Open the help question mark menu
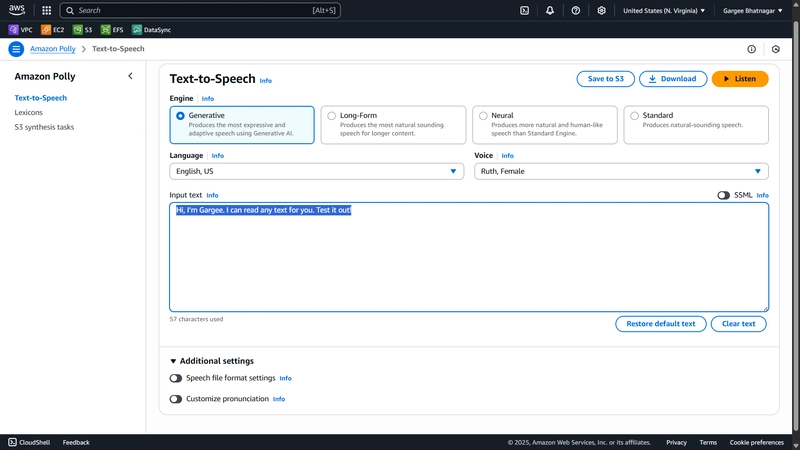Viewport: 800px width, 450px height. [576, 10]
